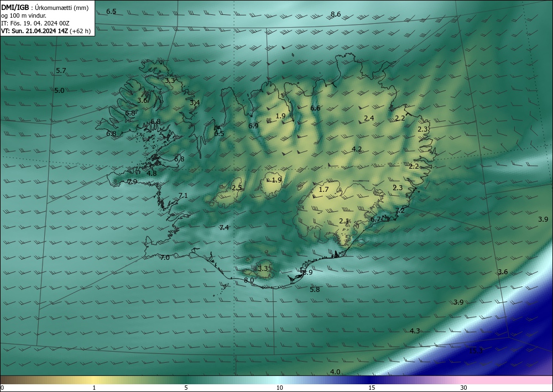This screenshot has width=553, height=392.
Task: Click the '7.1' value on the map
Action: point(183,196)
